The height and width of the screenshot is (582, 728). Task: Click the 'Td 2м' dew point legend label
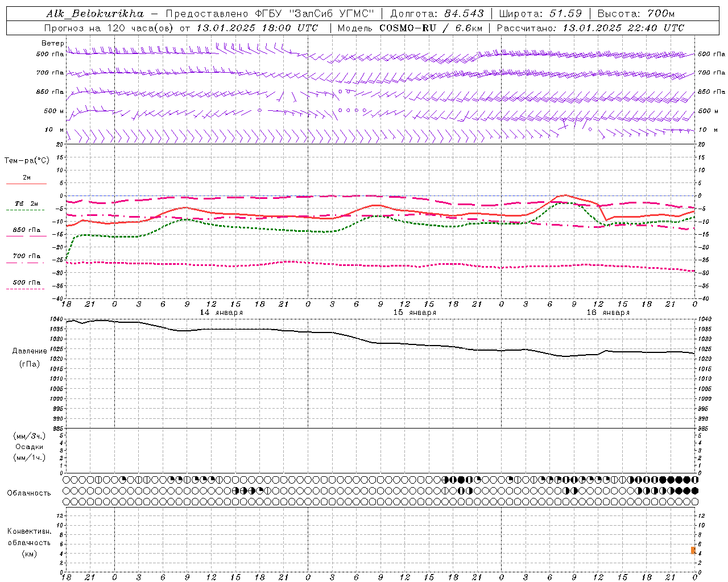coord(26,203)
